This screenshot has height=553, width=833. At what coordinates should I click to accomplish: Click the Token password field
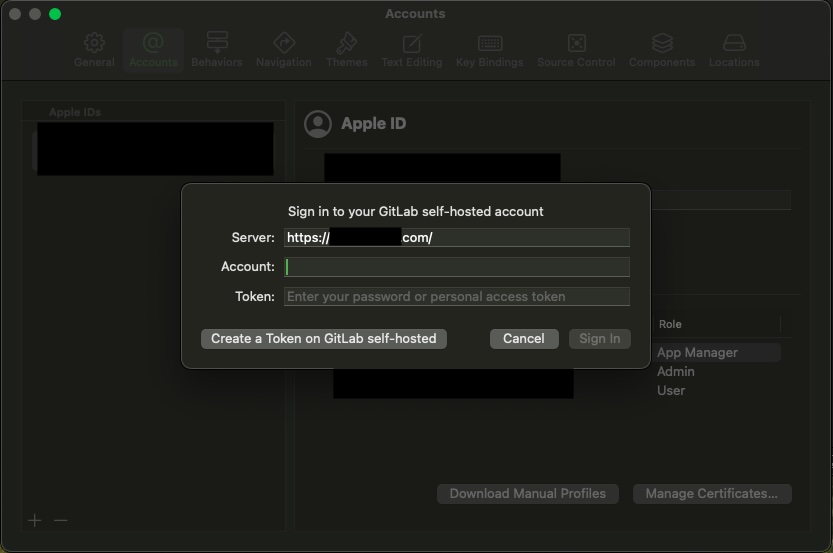(457, 296)
